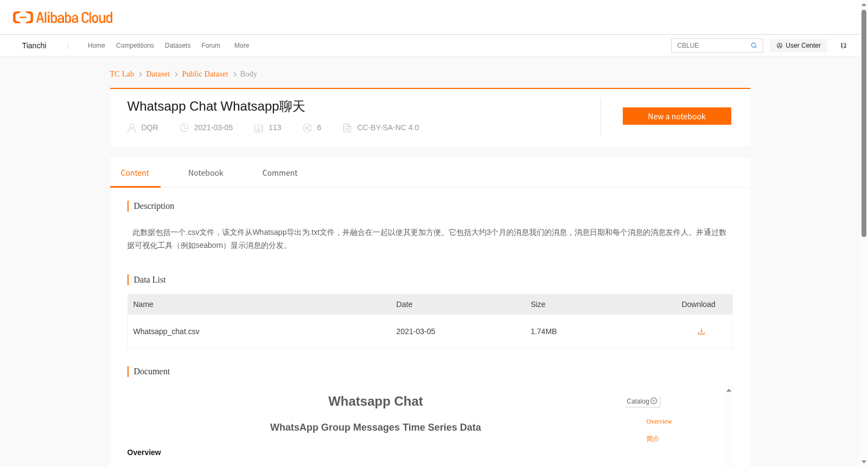Click the author icon next to DQR

pos(131,128)
